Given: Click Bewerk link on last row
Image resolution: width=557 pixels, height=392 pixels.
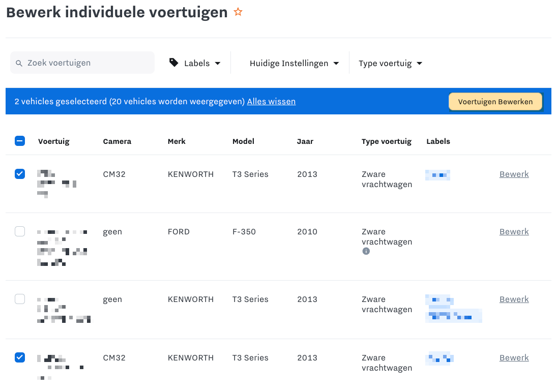Looking at the screenshot, I should click(x=514, y=358).
